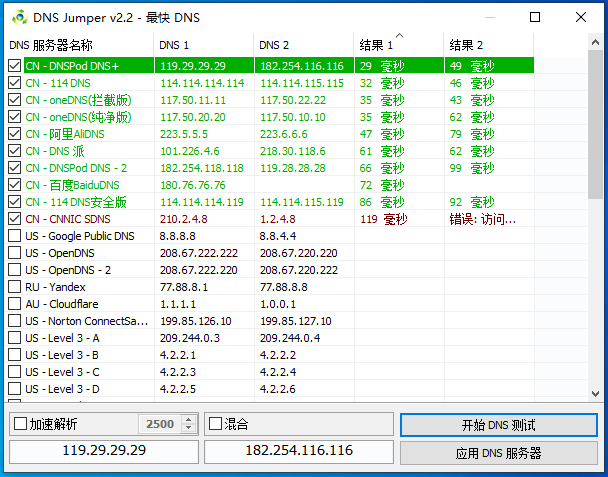608x477 pixels.
Task: Check the AU - Cloudflare checkbox
Action: click(14, 304)
